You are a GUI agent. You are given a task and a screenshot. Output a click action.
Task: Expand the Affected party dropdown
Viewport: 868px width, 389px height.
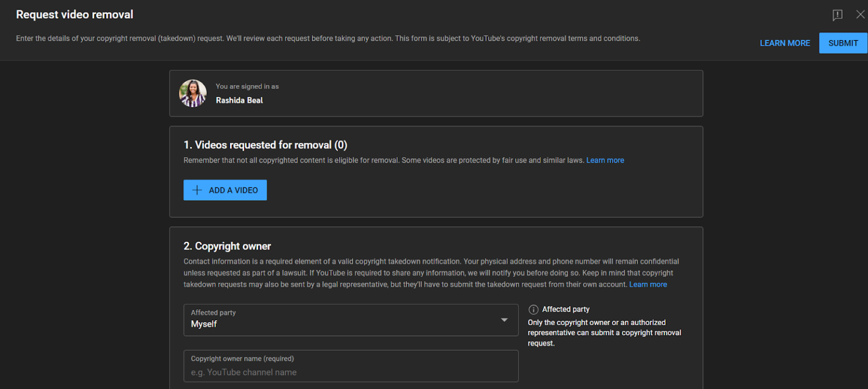click(x=350, y=320)
